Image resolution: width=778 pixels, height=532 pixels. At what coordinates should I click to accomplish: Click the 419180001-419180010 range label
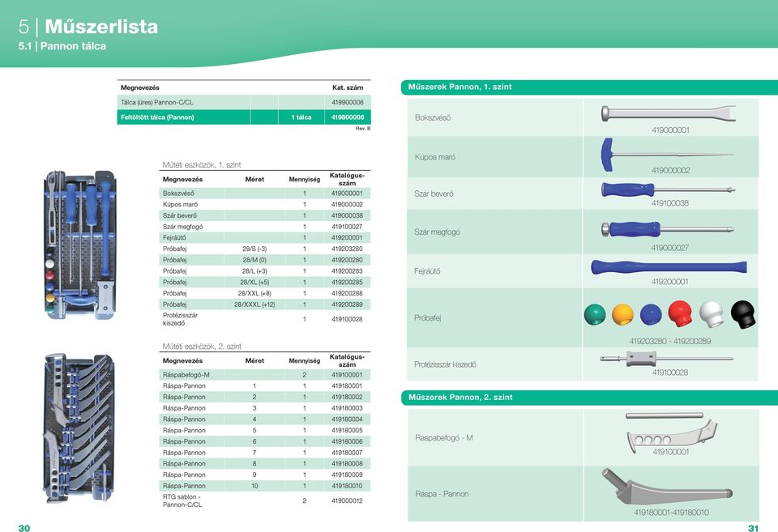pyautogui.click(x=671, y=513)
